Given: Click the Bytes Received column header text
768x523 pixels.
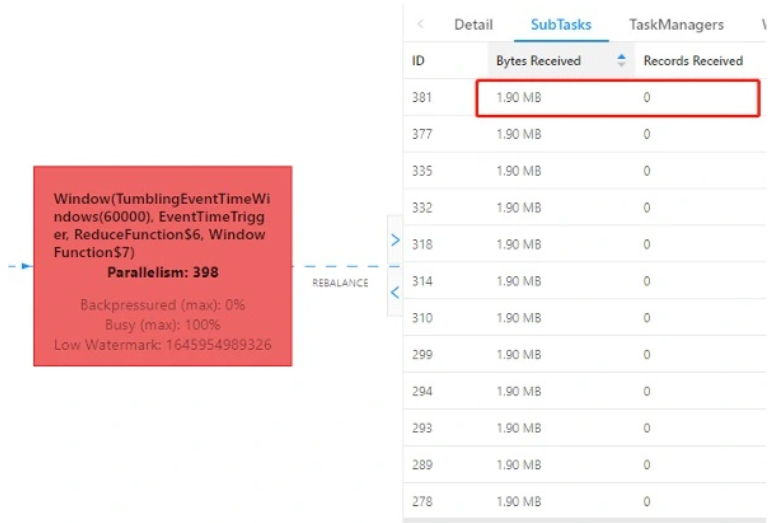Looking at the screenshot, I should click(538, 61).
